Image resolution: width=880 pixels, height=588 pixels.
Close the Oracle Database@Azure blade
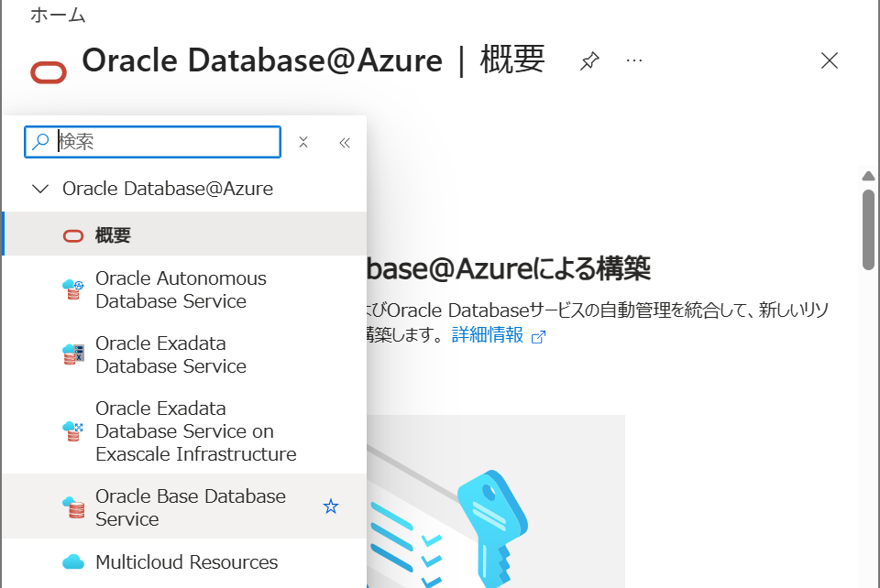point(829,60)
